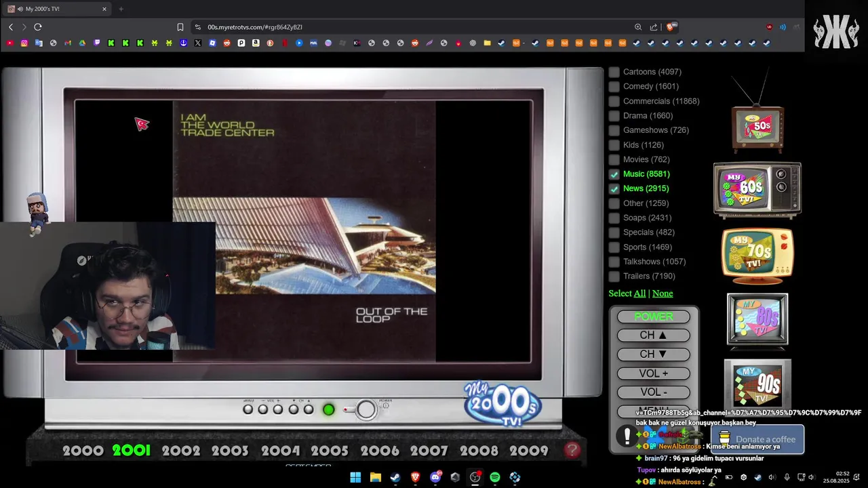Select year 2002 on the year bar
Image resolution: width=868 pixels, height=488 pixels.
point(181,451)
